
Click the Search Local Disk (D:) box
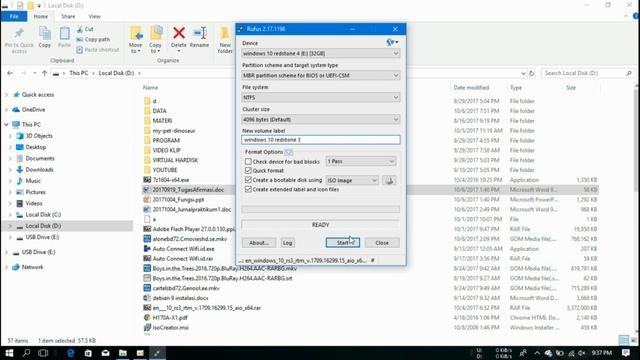pyautogui.click(x=588, y=73)
